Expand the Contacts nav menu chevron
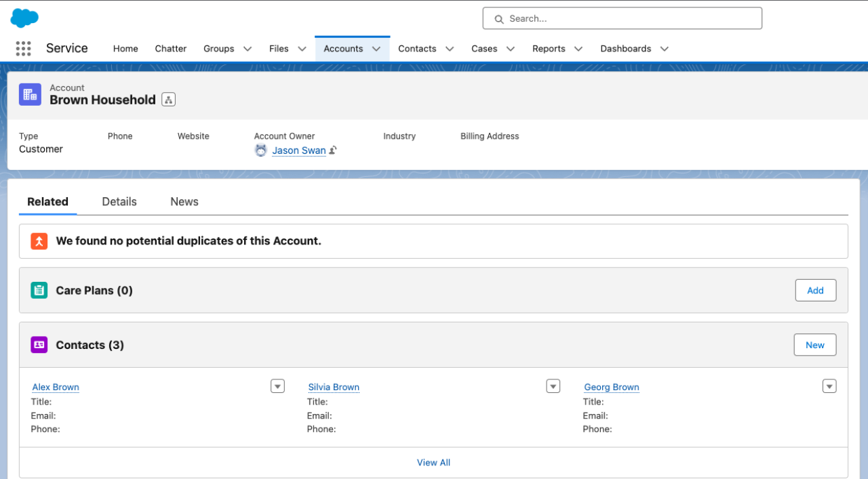The width and height of the screenshot is (868, 479). point(450,49)
